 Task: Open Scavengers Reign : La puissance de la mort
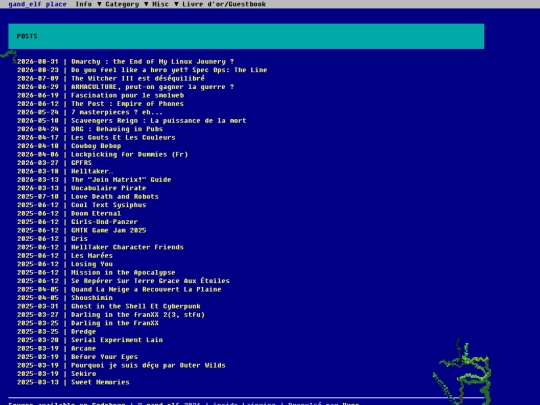(159, 121)
